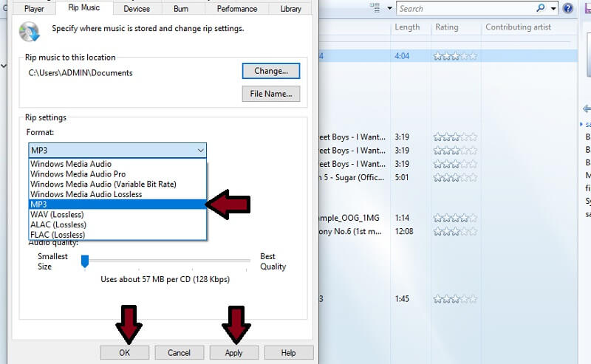Sort by Contributing artist column header

click(x=519, y=27)
